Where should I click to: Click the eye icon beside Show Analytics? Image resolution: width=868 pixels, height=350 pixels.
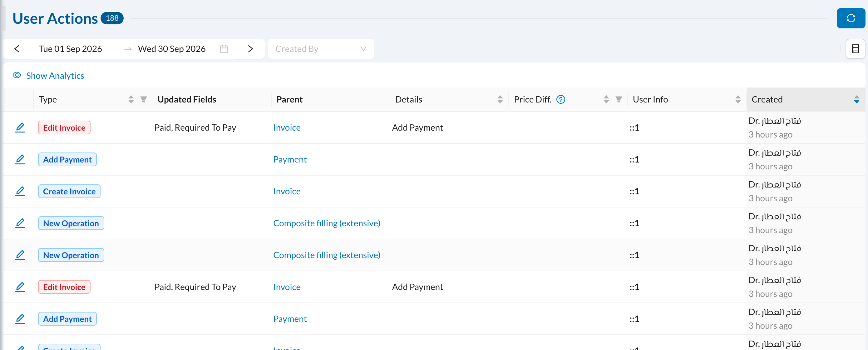coord(17,75)
